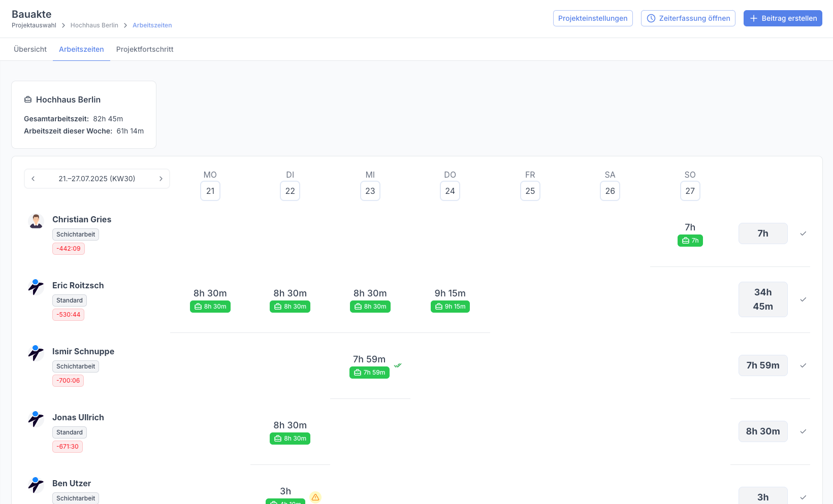The width and height of the screenshot is (833, 504).
Task: Click Christian Gries avatar
Action: [x=36, y=221]
